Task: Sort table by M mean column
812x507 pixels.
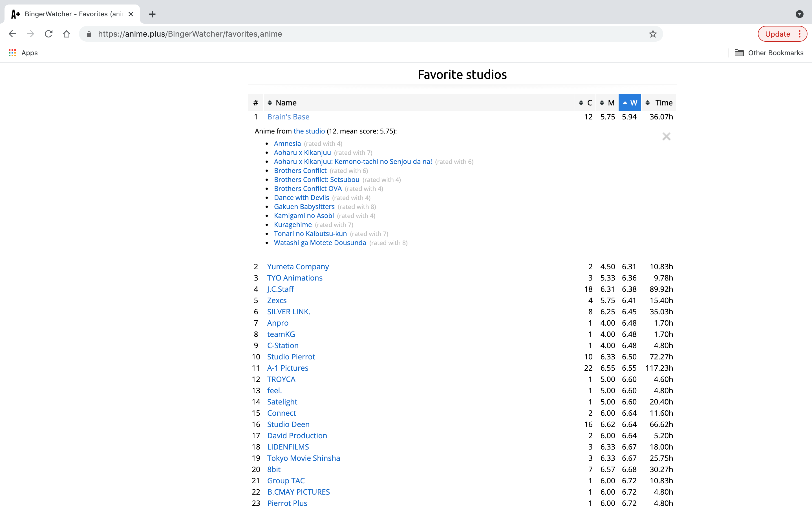Action: tap(607, 103)
